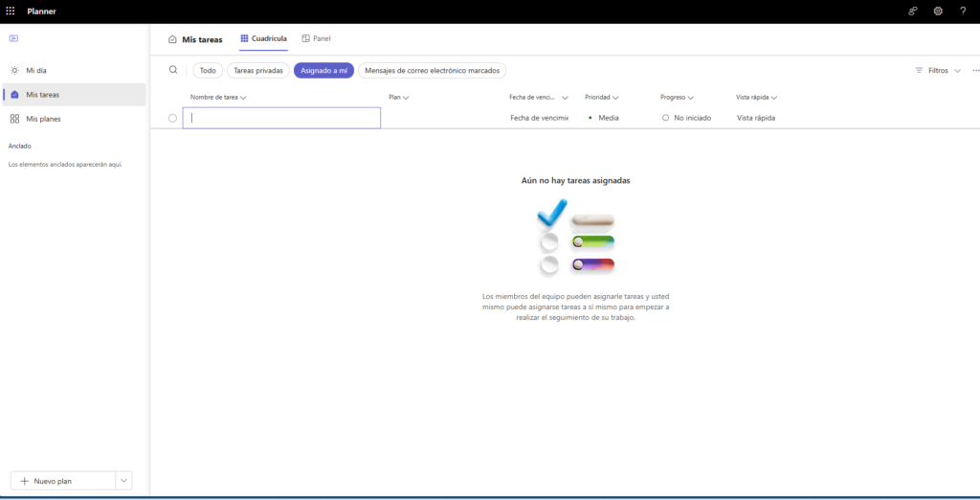The image size is (980, 500).
Task: Click the share people icon in header
Action: (912, 11)
